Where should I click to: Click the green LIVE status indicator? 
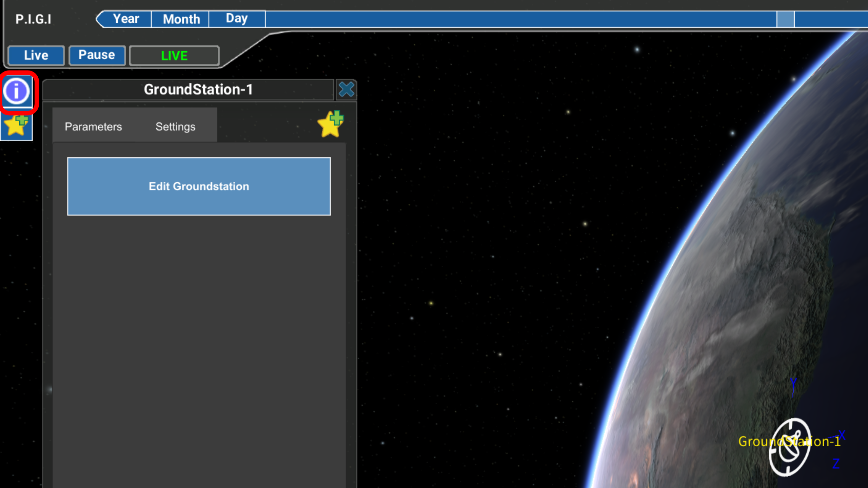point(174,56)
